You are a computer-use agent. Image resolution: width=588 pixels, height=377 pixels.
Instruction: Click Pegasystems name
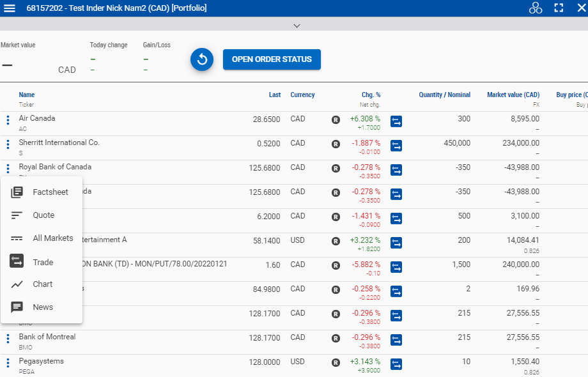[42, 361]
